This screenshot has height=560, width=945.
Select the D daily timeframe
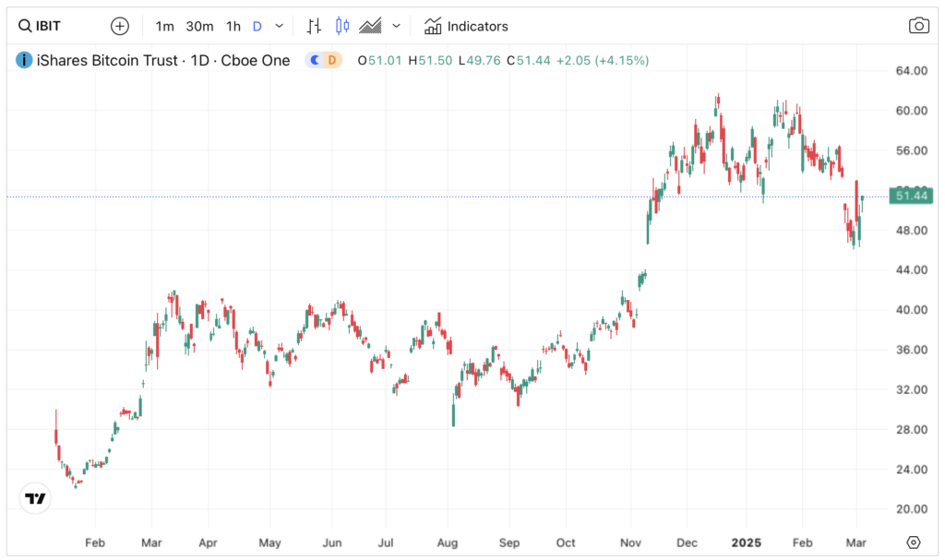pos(257,27)
